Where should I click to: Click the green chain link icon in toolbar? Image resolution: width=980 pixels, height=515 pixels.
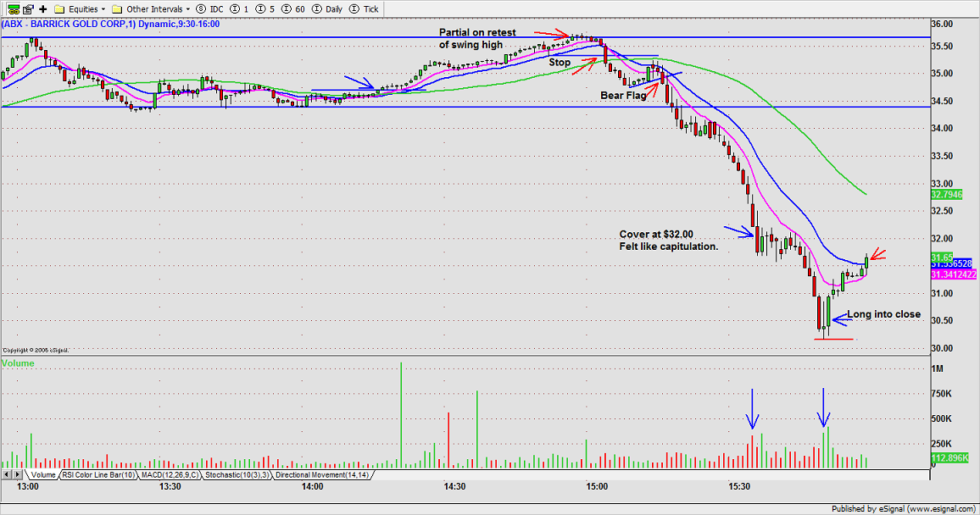pos(13,8)
